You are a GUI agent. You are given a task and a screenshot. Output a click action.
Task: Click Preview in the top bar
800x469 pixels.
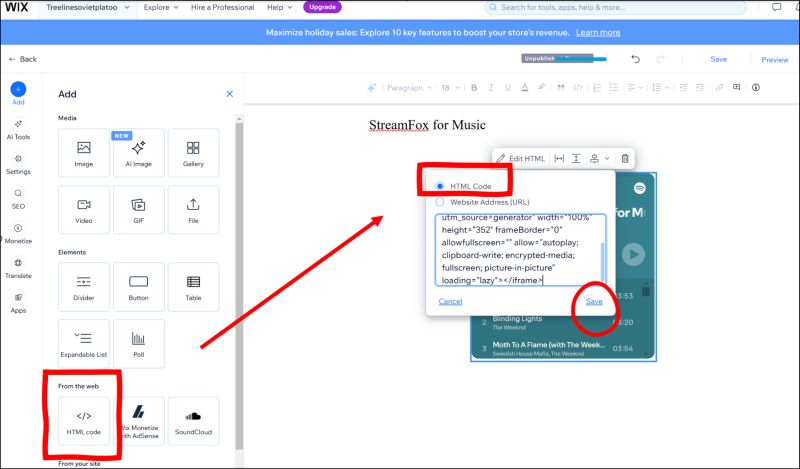pyautogui.click(x=774, y=60)
